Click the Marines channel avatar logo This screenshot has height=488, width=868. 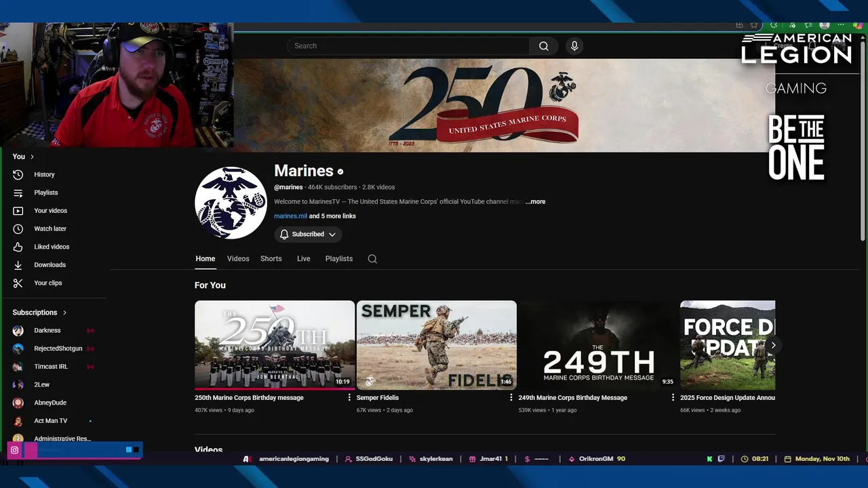click(x=231, y=203)
